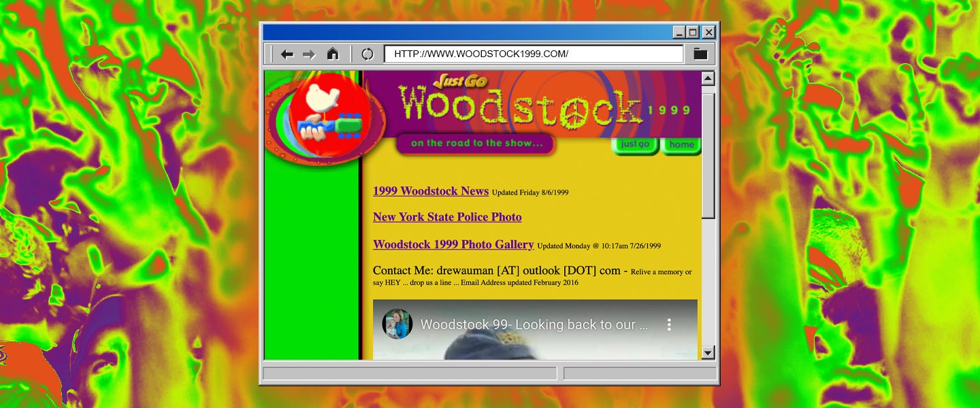Open the folder icon beside address bar

point(700,54)
